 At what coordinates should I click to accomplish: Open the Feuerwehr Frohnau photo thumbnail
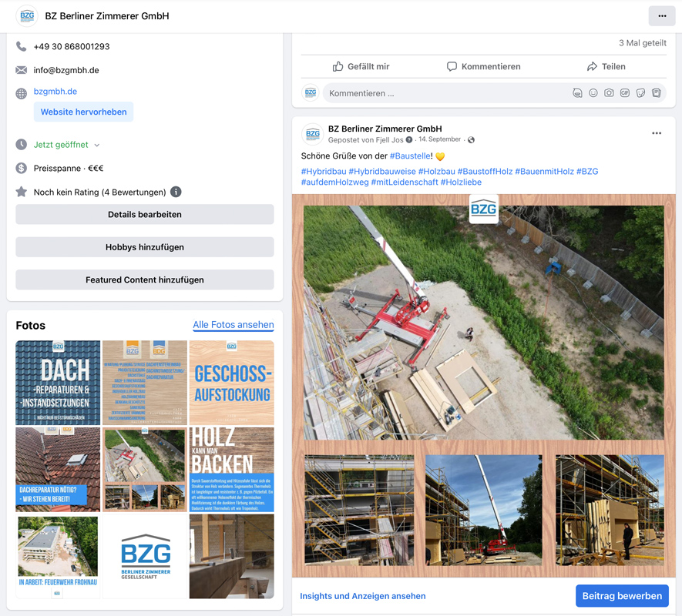click(x=58, y=557)
